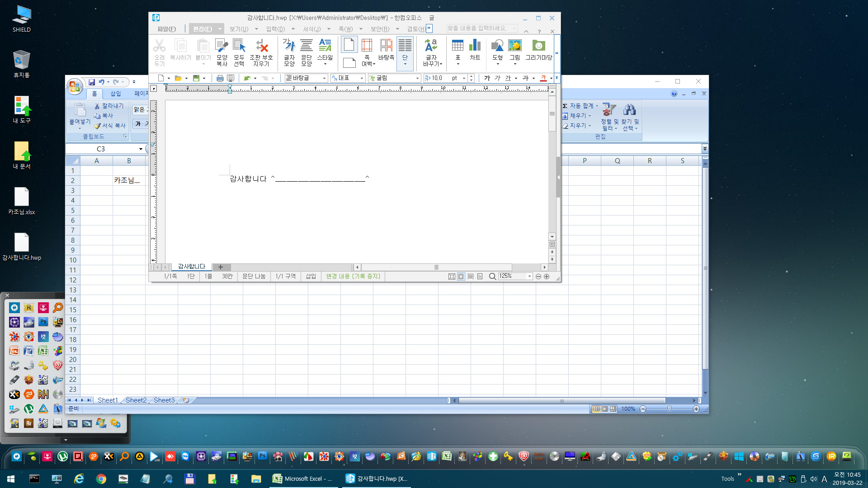Click the 모두 선택 select all icon
868x488 pixels.
239,52
